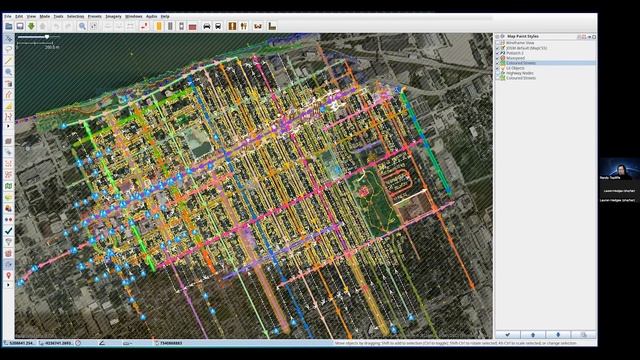This screenshot has width=640, height=360.
Task: Click the object ID 7340868883 in status bar
Action: [x=171, y=343]
